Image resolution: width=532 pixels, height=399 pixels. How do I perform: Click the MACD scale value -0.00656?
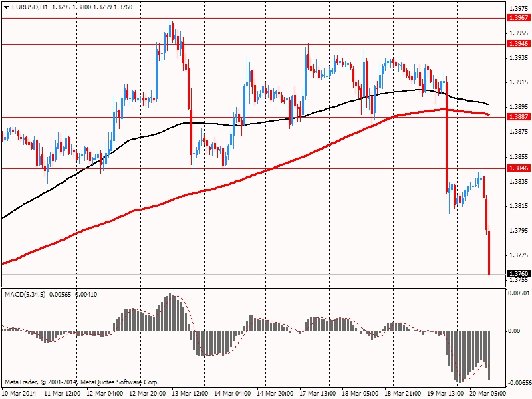coord(519,383)
